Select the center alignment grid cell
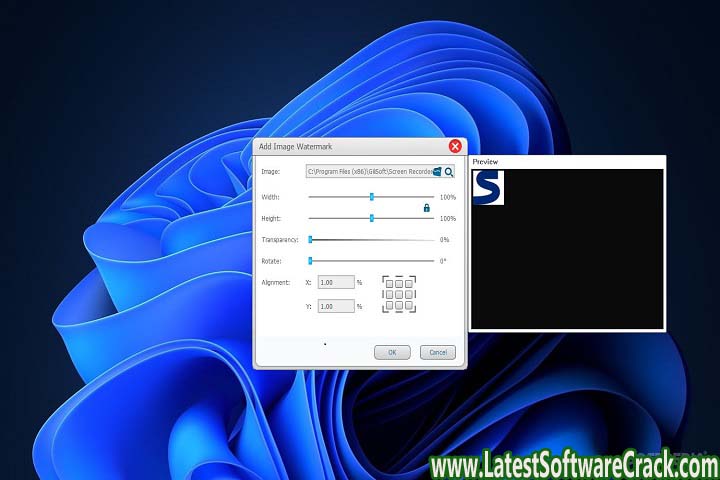 point(399,295)
